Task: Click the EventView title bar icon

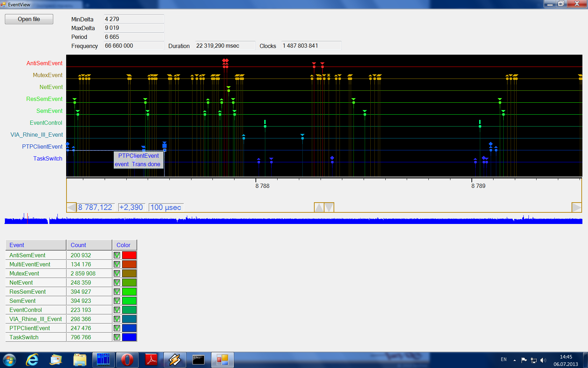Action: point(3,5)
